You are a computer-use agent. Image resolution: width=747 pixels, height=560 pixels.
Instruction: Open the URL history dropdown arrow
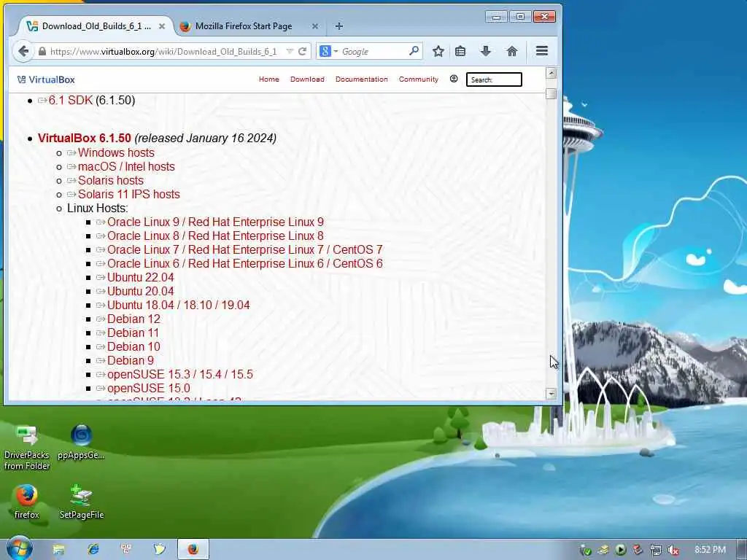click(289, 52)
